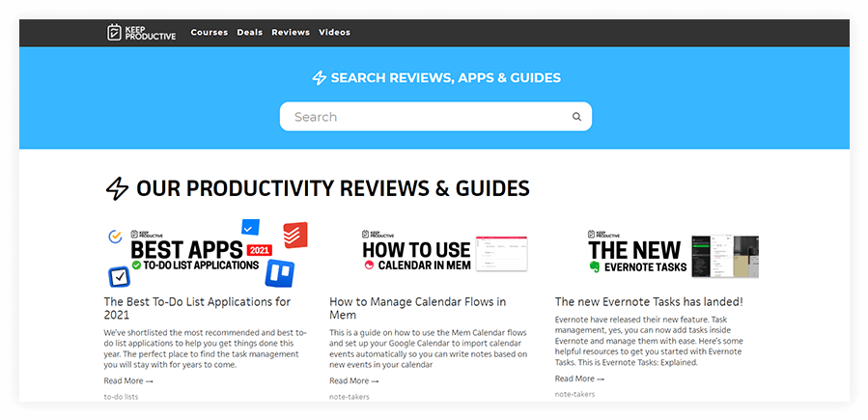Click the dark checkmark app icon in Best Apps banner
Screen dimensions: 868x420
[119, 276]
